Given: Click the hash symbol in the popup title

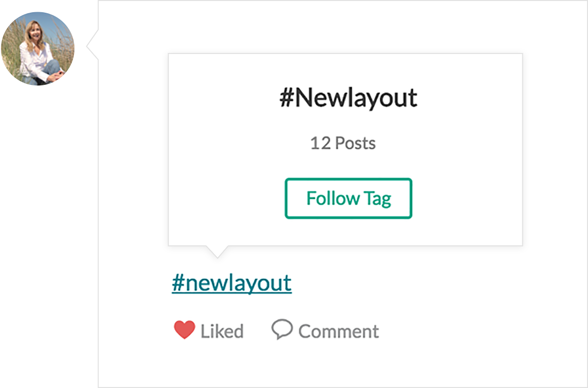Looking at the screenshot, I should coord(286,99).
